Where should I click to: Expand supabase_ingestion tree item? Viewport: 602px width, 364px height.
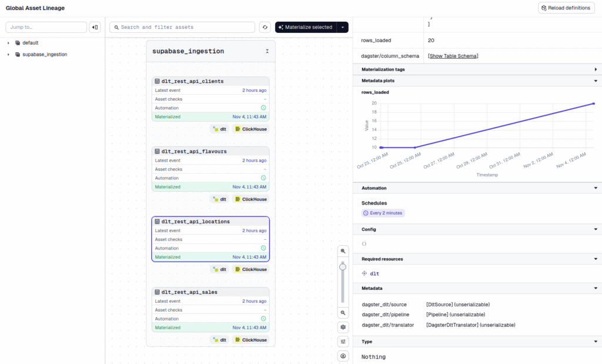coord(8,55)
